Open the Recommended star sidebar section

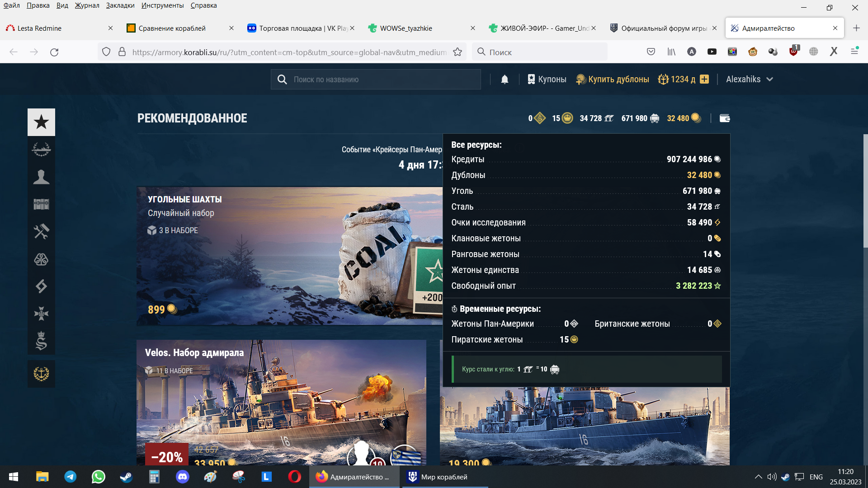[x=41, y=122]
